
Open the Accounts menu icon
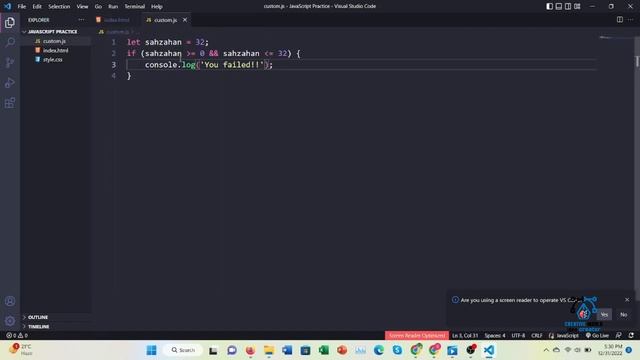click(10, 301)
